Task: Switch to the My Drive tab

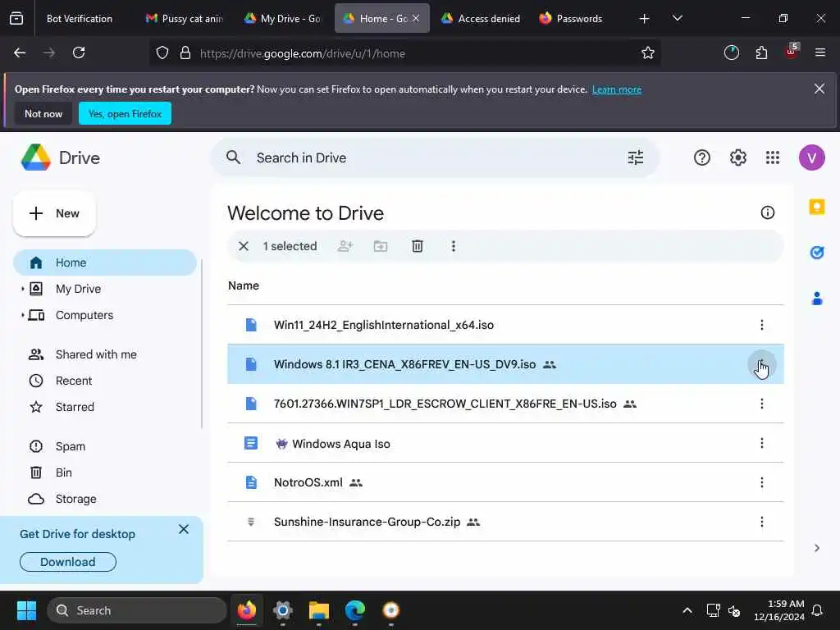Action: (282, 19)
